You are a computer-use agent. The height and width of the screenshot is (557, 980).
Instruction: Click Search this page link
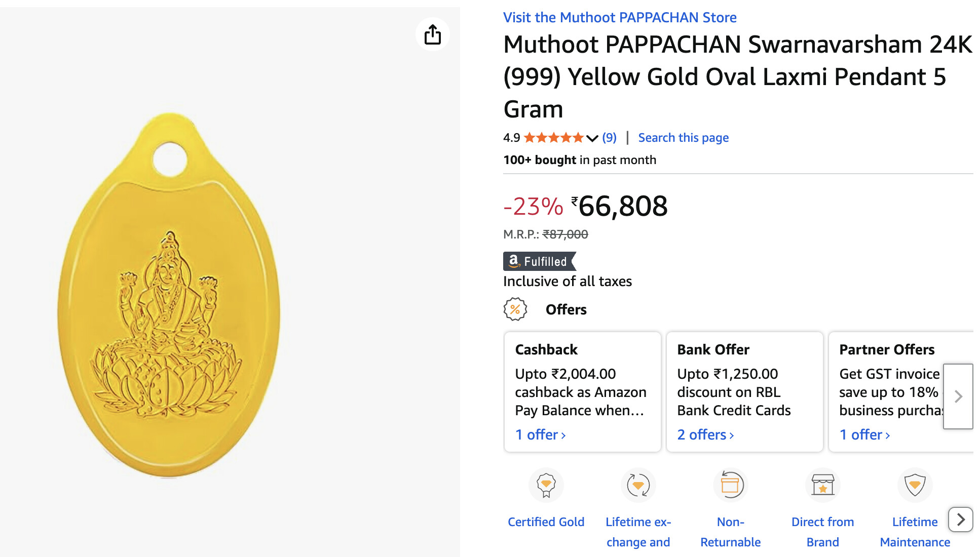click(683, 138)
